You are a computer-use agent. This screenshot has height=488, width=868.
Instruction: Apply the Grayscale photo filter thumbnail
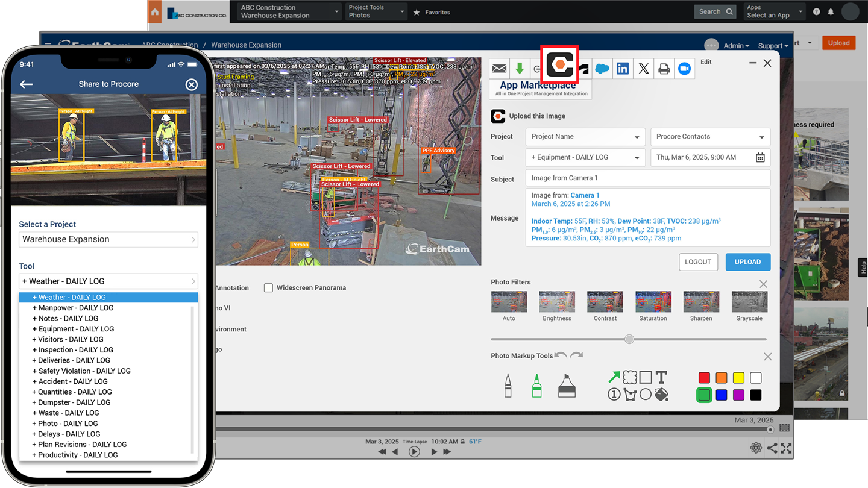point(749,302)
